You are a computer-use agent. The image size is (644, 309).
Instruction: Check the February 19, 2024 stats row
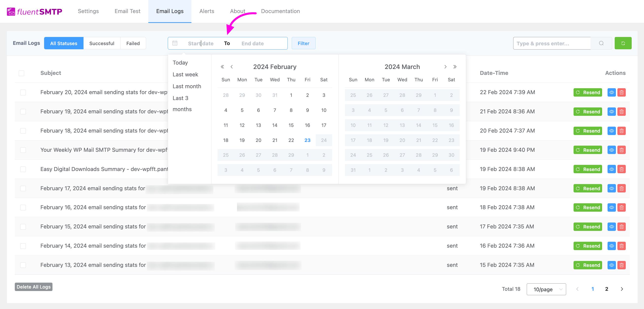click(x=23, y=111)
